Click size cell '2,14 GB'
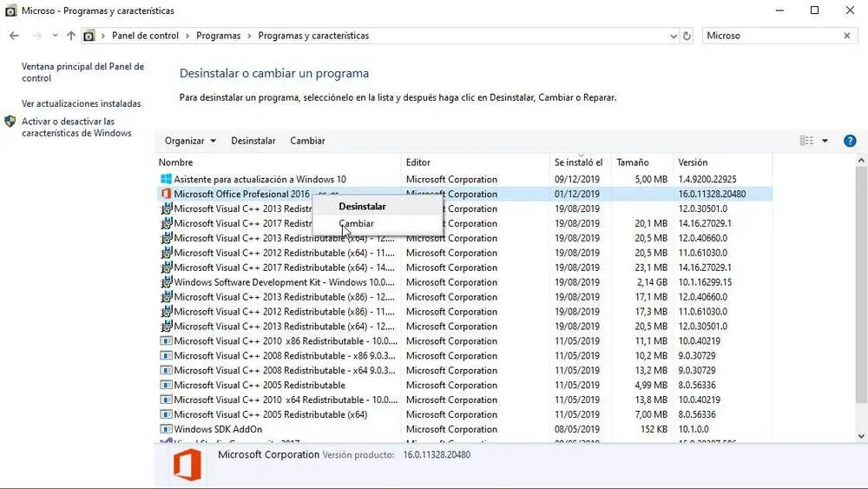 652,282
